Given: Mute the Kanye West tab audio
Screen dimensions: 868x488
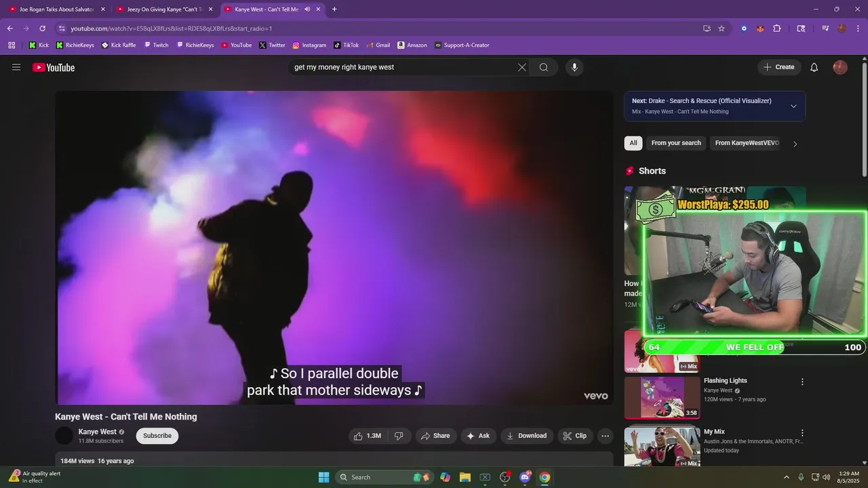Looking at the screenshot, I should point(307,9).
